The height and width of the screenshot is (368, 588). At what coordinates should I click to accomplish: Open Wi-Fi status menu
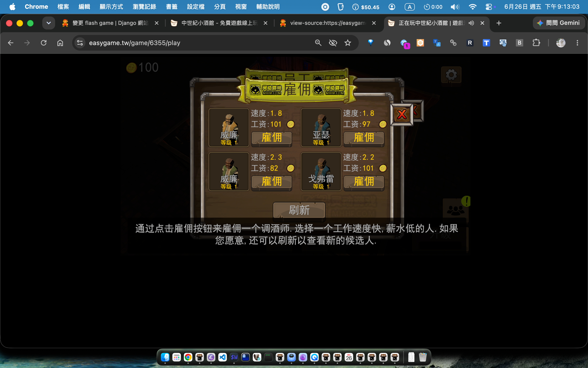[472, 7]
